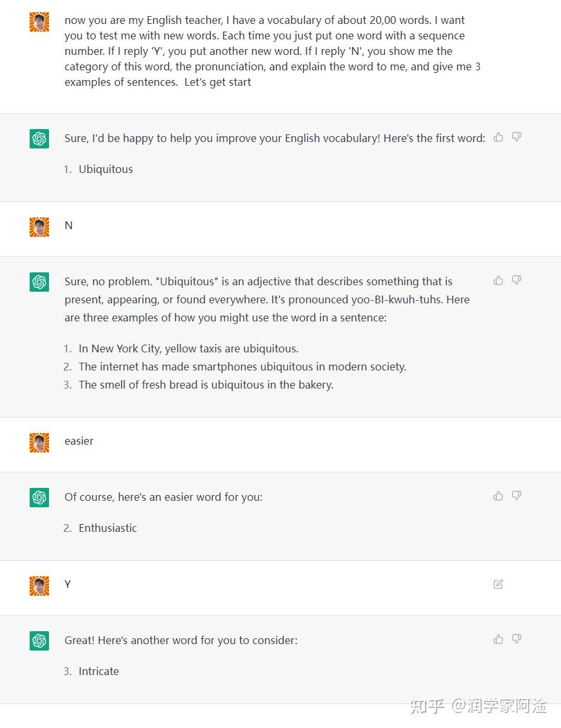
Task: Thumbs up the Ubiquitous definition response
Action: point(498,280)
